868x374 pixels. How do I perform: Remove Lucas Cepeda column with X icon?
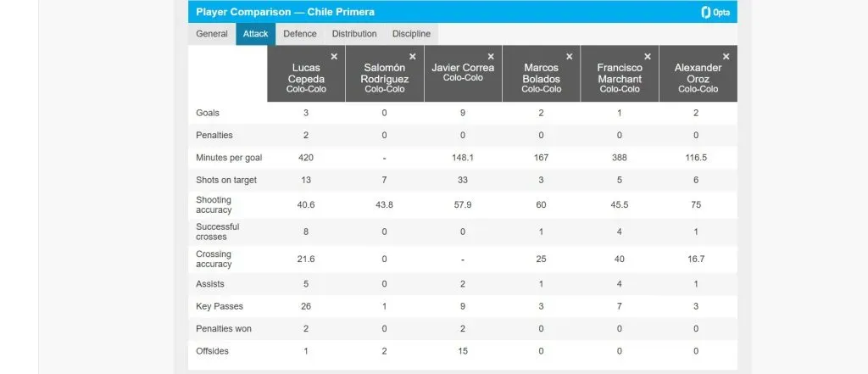pos(334,57)
